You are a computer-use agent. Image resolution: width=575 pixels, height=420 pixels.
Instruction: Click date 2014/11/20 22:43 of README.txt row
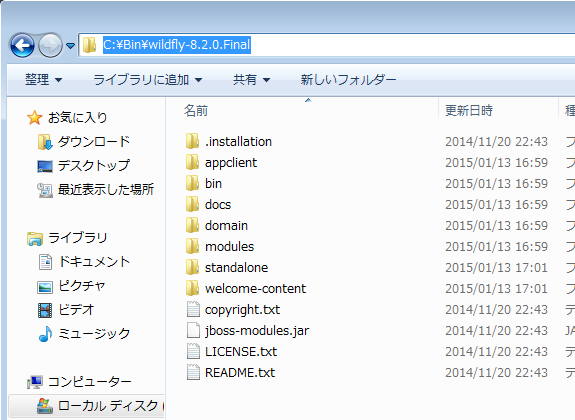(x=497, y=372)
